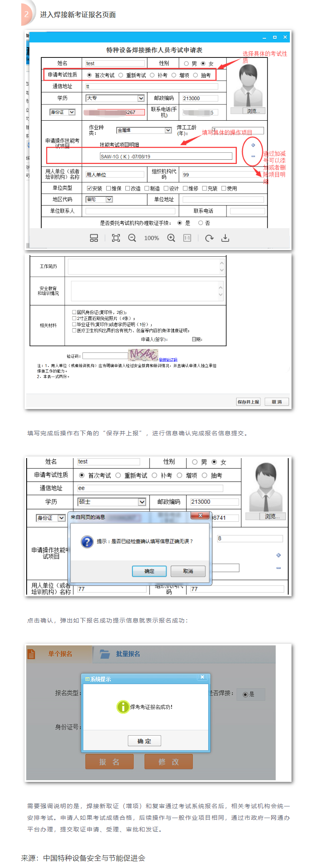This screenshot has height=868, width=324.
Task: Rotate the image using the rotate icon
Action: pos(209,238)
